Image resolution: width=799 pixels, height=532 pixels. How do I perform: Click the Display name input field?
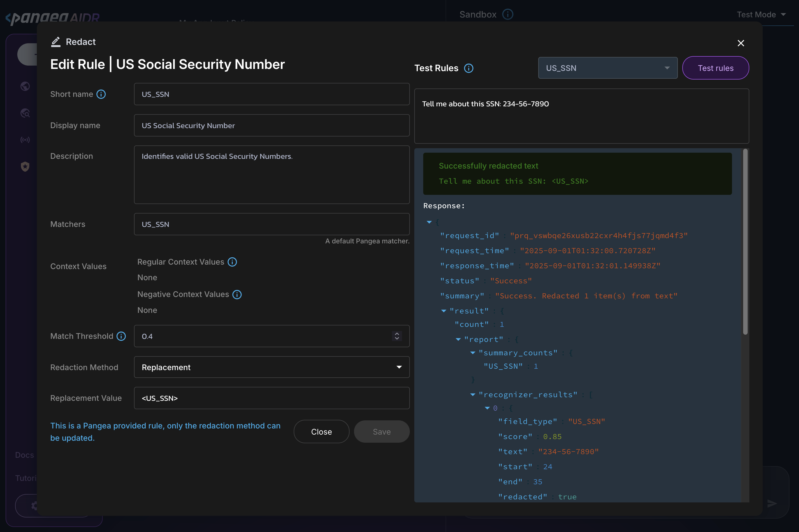click(x=272, y=125)
